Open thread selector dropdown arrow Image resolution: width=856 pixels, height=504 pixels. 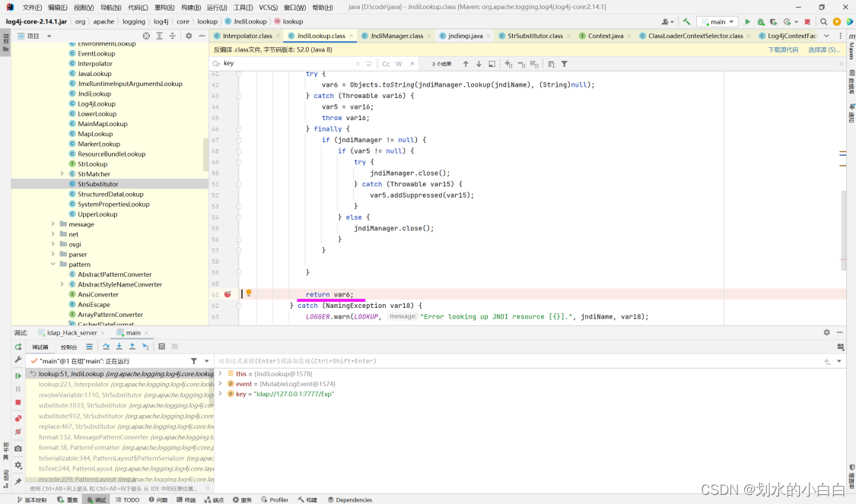point(206,361)
